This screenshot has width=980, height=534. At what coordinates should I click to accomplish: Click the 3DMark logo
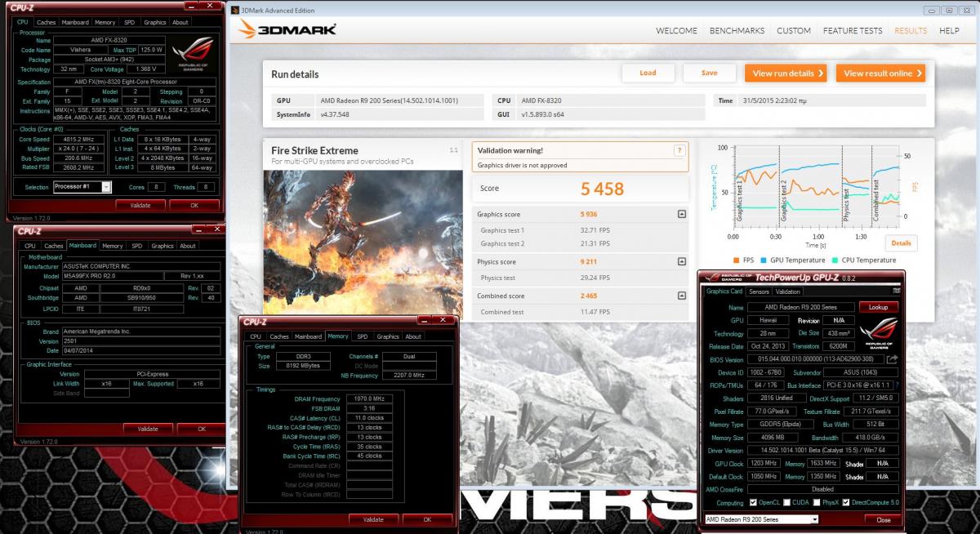tap(287, 30)
